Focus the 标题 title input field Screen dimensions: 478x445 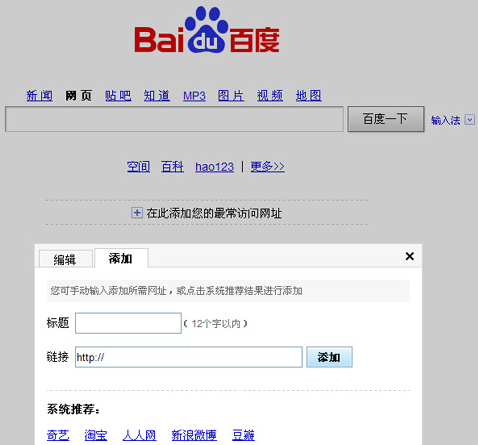tap(128, 323)
